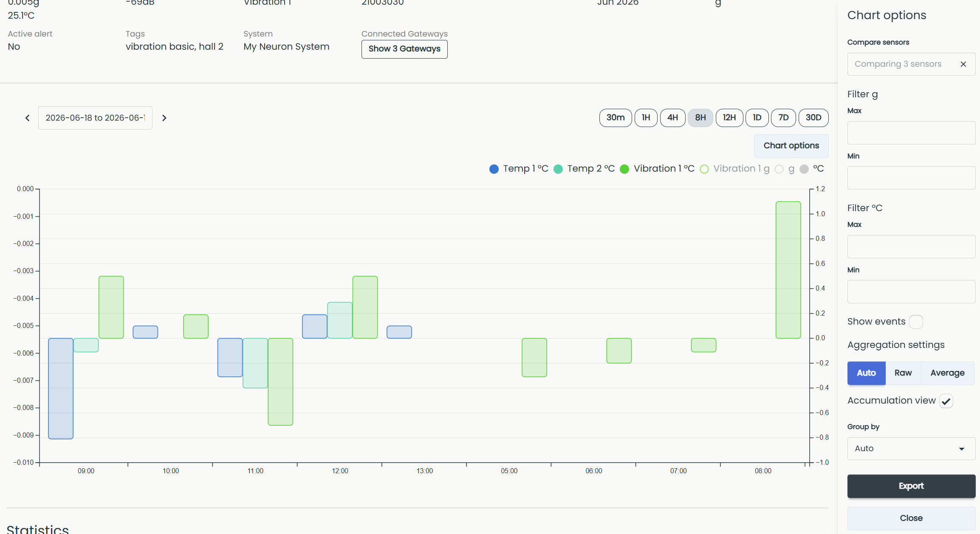This screenshot has height=534, width=980.
Task: Switch to the 12H time range
Action: (729, 118)
